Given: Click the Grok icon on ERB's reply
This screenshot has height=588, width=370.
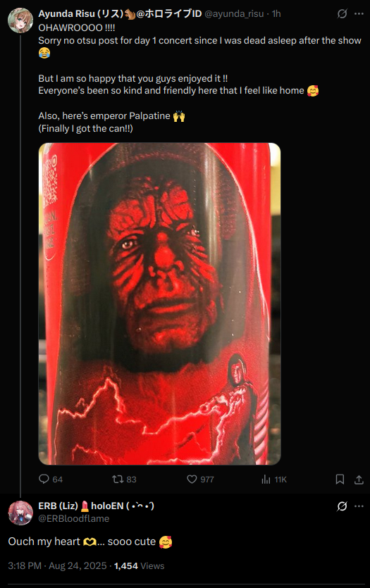Looking at the screenshot, I should tap(342, 506).
